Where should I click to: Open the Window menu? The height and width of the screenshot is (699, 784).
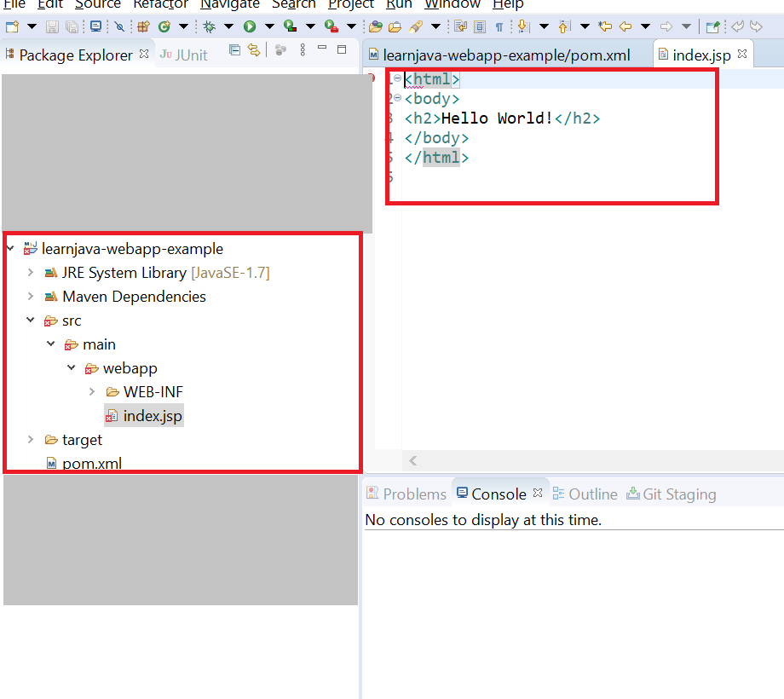coord(453,4)
